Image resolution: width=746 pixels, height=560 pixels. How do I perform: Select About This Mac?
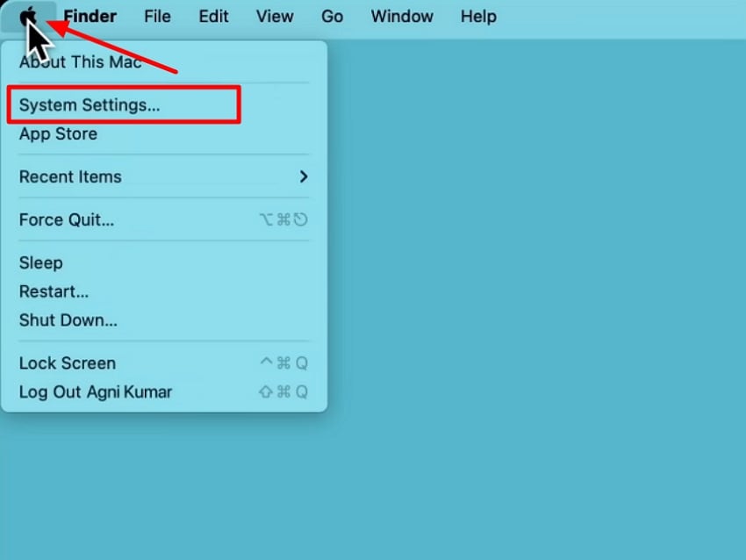coord(164,61)
